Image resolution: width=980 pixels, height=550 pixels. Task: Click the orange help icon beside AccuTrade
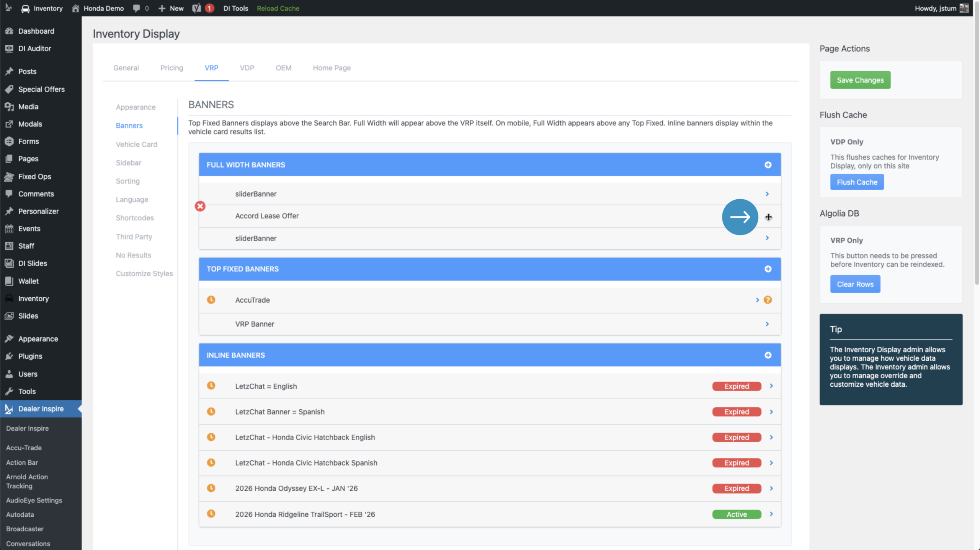(768, 300)
